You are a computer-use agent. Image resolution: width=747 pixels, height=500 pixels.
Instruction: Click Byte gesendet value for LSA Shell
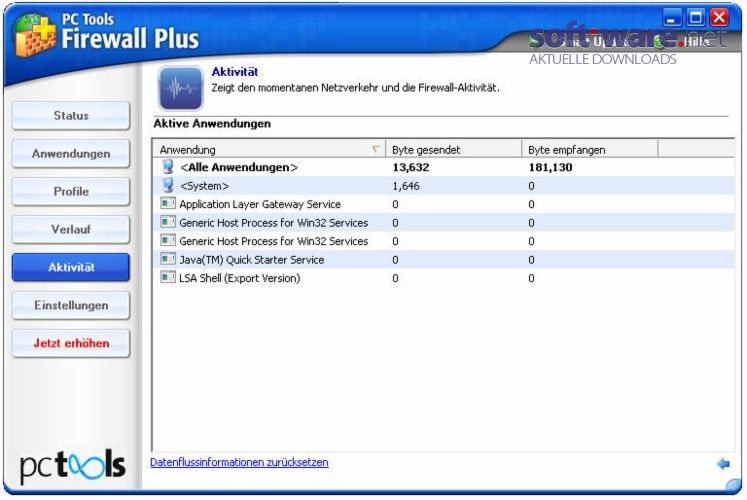(x=395, y=278)
